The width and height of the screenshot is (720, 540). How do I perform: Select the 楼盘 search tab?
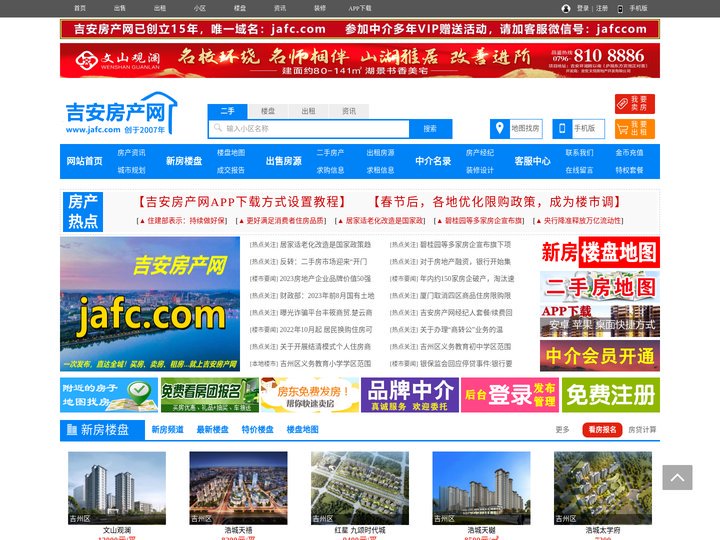tap(268, 111)
